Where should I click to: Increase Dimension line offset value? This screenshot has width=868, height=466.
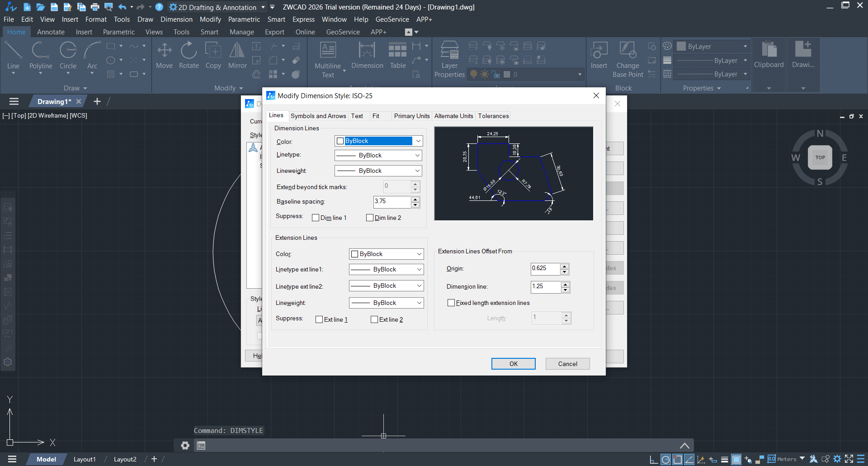pyautogui.click(x=566, y=284)
